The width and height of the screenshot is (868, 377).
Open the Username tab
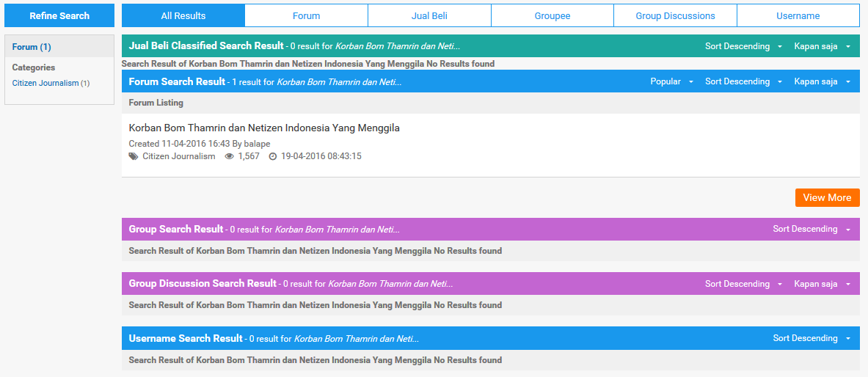[798, 15]
